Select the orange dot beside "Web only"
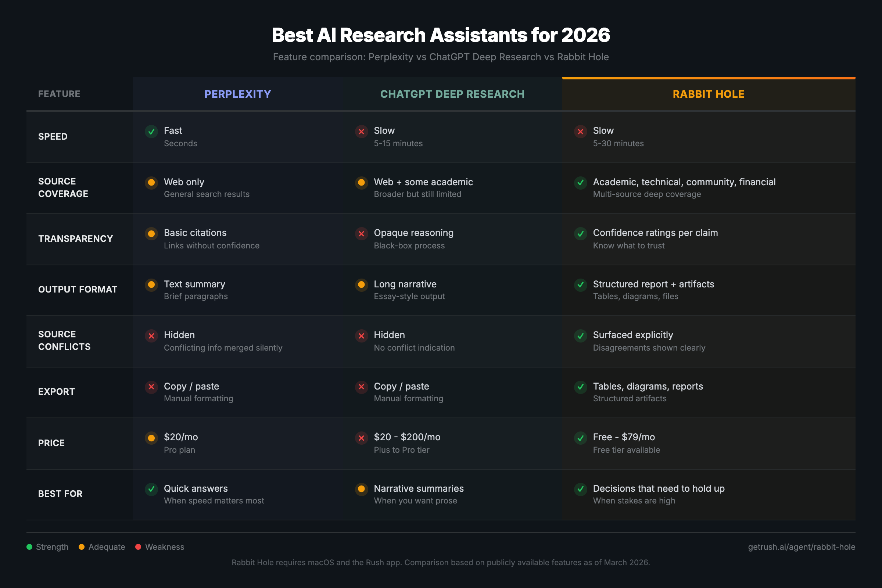This screenshot has width=882, height=588. 151,183
